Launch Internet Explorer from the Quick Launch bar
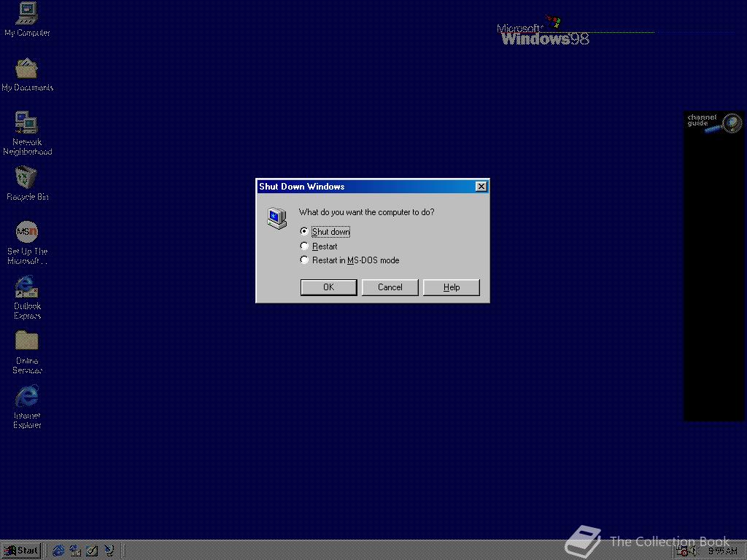This screenshot has width=747, height=560. (58, 551)
